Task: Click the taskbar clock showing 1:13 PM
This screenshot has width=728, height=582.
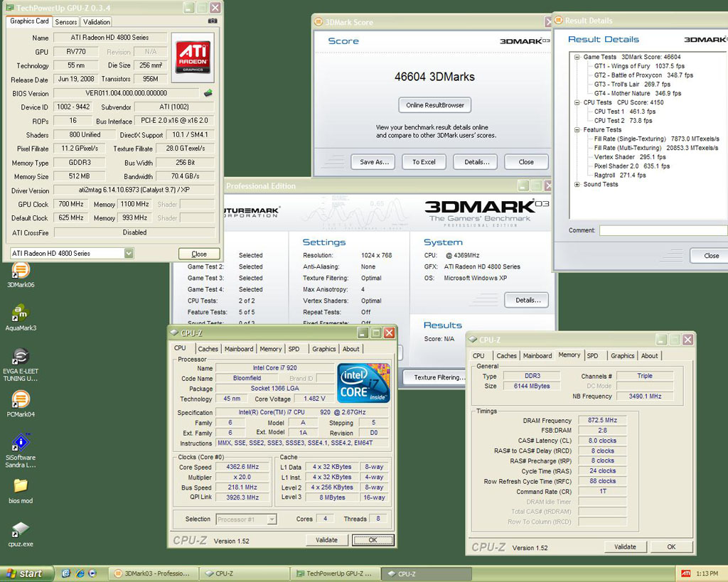Action: [707, 573]
